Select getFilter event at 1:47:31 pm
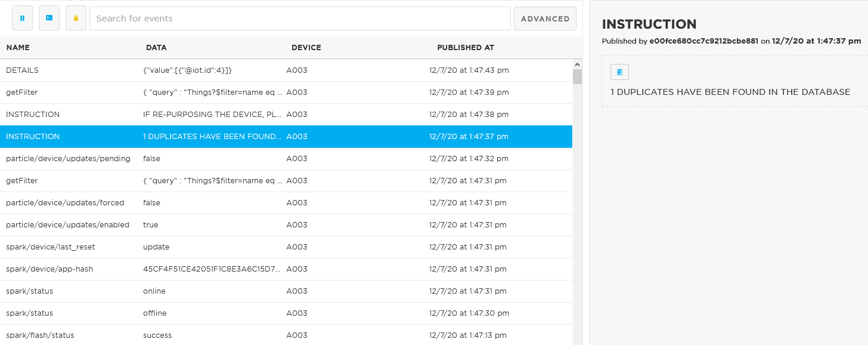Viewport: 868px width, 345px height. (x=286, y=181)
